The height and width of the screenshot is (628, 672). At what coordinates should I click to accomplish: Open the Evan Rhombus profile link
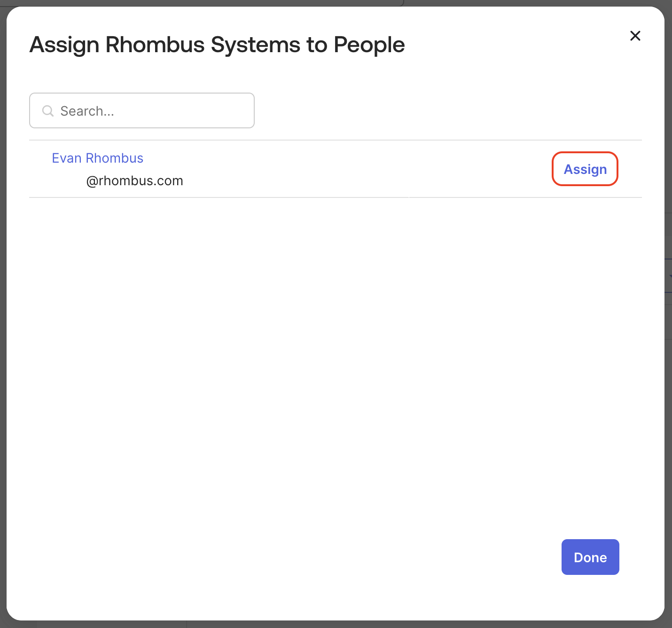click(98, 158)
